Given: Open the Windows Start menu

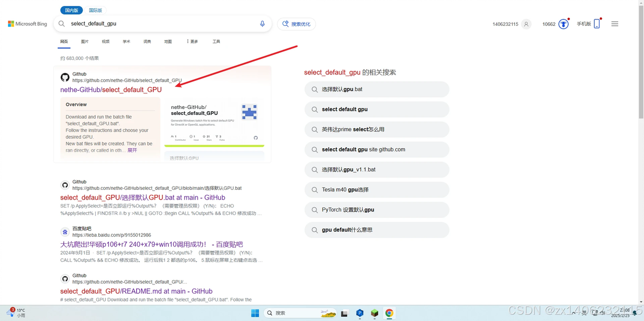Looking at the screenshot, I should pyautogui.click(x=255, y=313).
